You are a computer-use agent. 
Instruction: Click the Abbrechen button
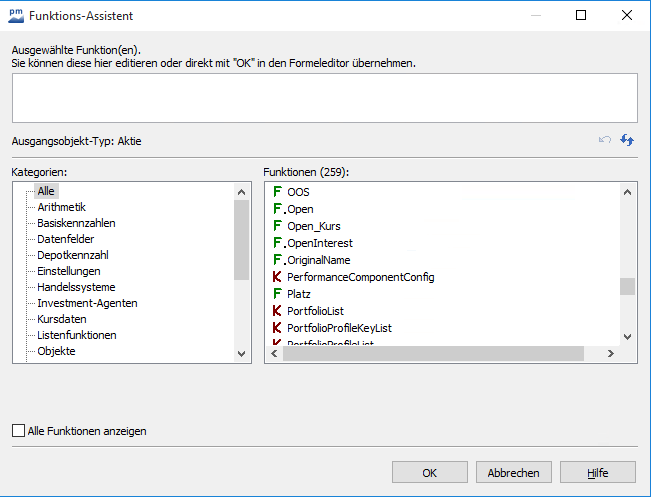[x=513, y=473]
